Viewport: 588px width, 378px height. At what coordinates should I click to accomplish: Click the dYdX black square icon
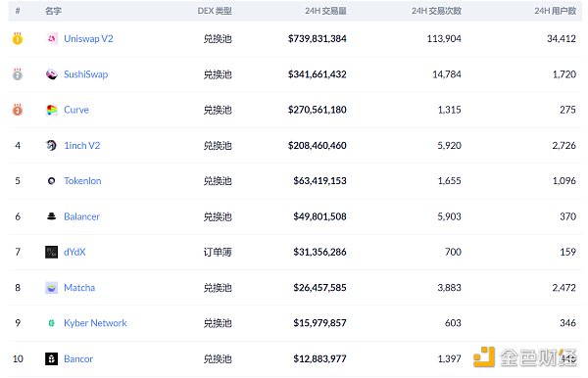51,252
